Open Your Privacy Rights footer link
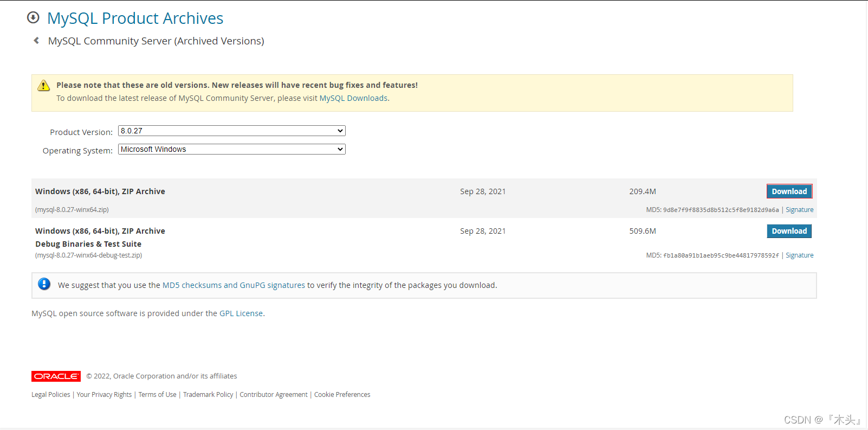The width and height of the screenshot is (868, 430). click(104, 395)
